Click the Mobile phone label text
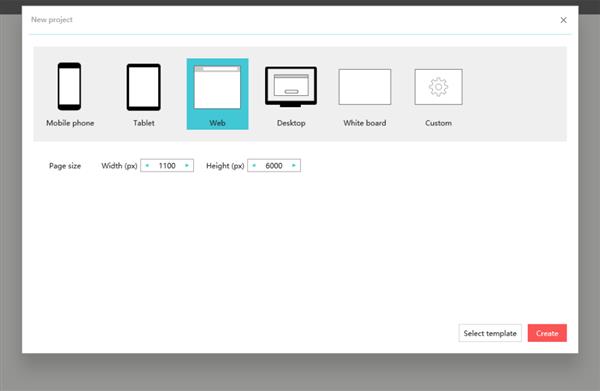600x391 pixels. point(70,123)
